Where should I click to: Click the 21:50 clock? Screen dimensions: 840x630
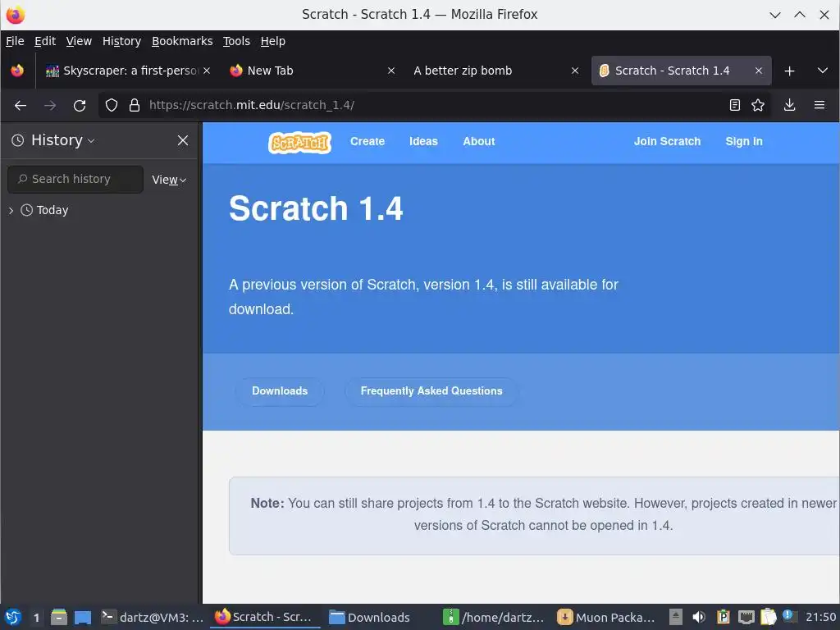pos(820,617)
